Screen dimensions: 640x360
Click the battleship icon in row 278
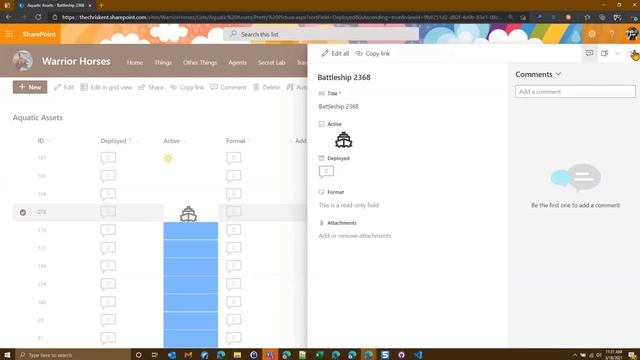(x=188, y=214)
